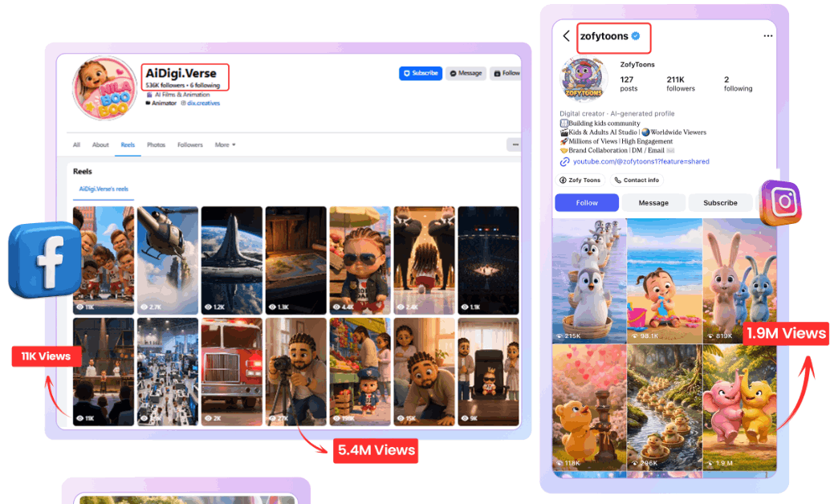This screenshot has width=830, height=504.
Task: Click the blue Follow button on zofytoons
Action: pos(587,203)
